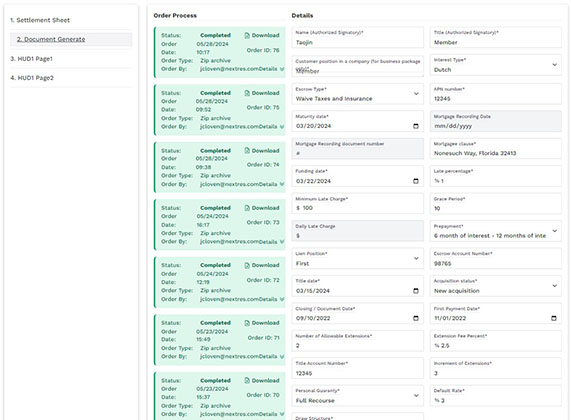The image size is (572, 420).
Task: Click the Default Rate field
Action: (x=495, y=396)
